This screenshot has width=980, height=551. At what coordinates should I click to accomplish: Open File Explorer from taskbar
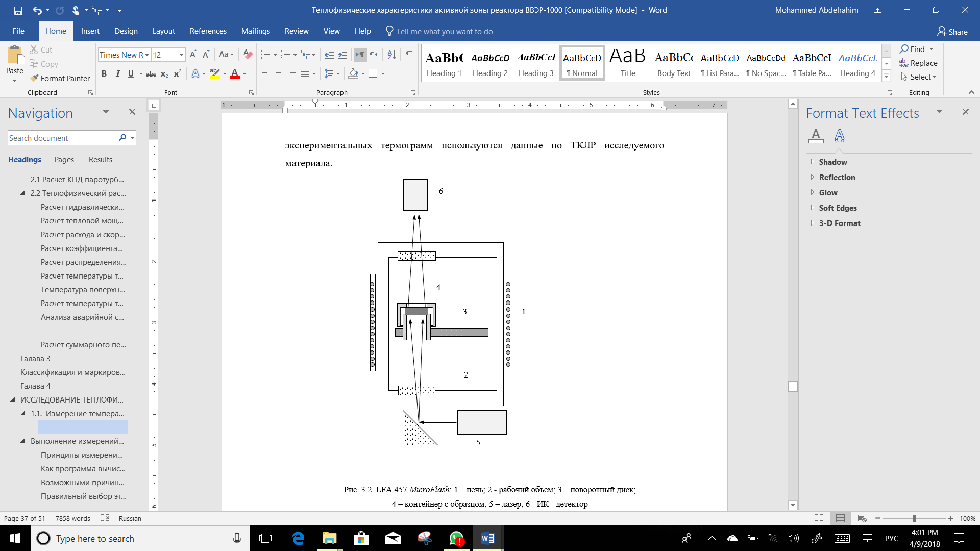coord(329,538)
